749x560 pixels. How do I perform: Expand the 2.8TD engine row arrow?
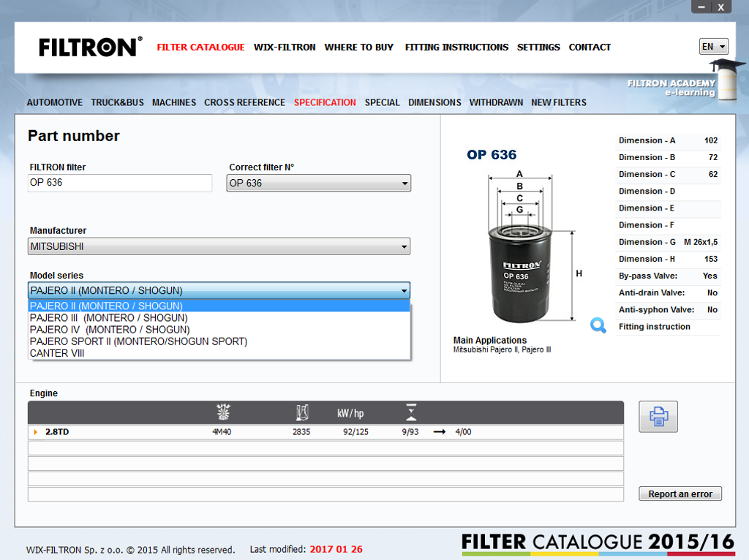[36, 432]
